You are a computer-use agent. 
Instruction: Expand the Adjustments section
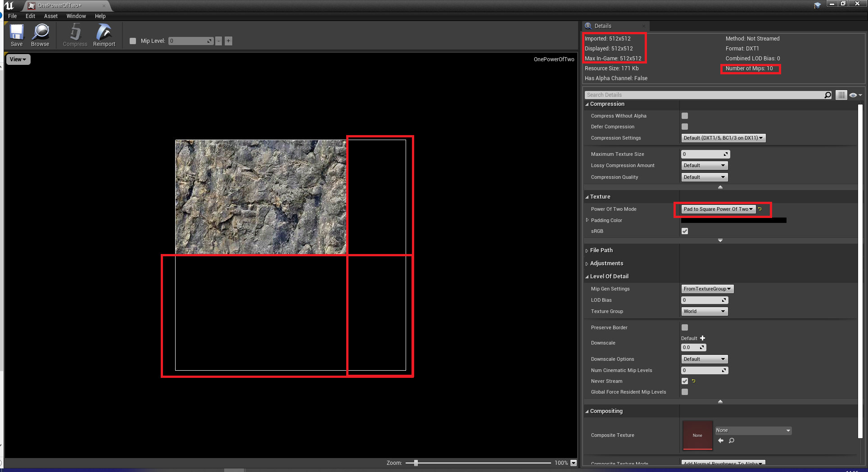pyautogui.click(x=587, y=263)
